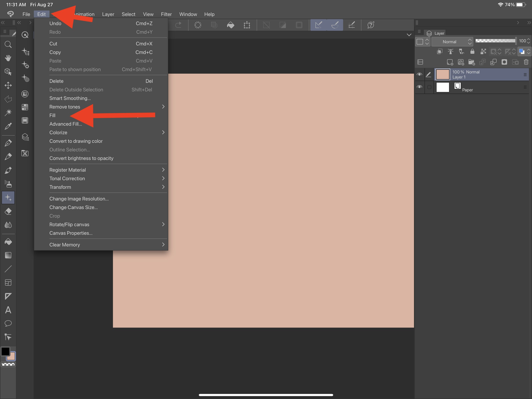Click the black main color swatch
This screenshot has height=399, width=532.
point(5,352)
